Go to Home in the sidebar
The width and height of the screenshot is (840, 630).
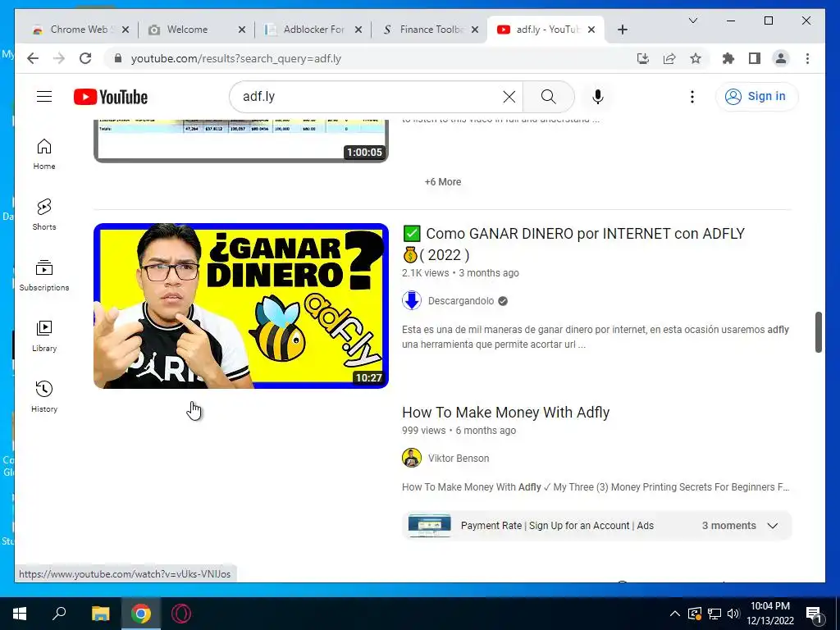[x=44, y=154]
